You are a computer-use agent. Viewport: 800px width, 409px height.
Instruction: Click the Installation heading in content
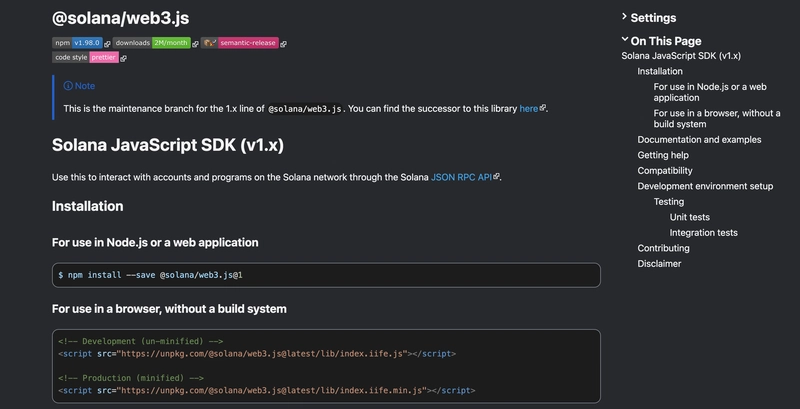tap(88, 206)
